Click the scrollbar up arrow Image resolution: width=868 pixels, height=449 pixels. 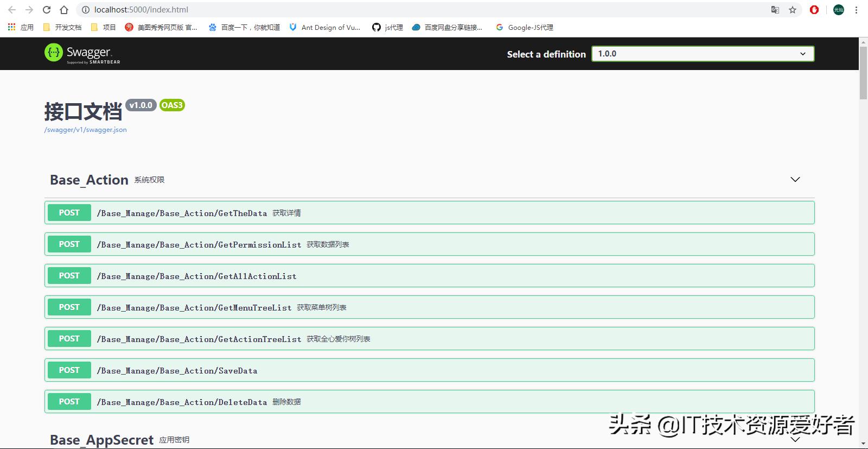point(863,42)
